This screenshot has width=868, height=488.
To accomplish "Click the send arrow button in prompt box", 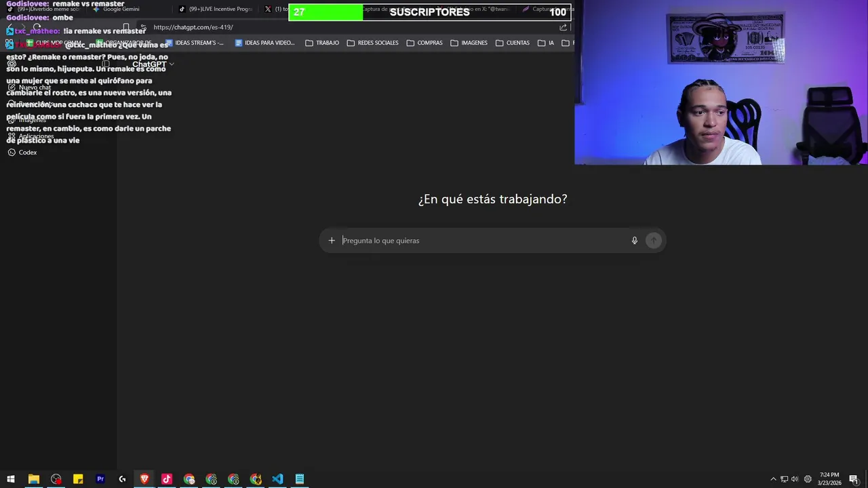I will click(x=654, y=241).
